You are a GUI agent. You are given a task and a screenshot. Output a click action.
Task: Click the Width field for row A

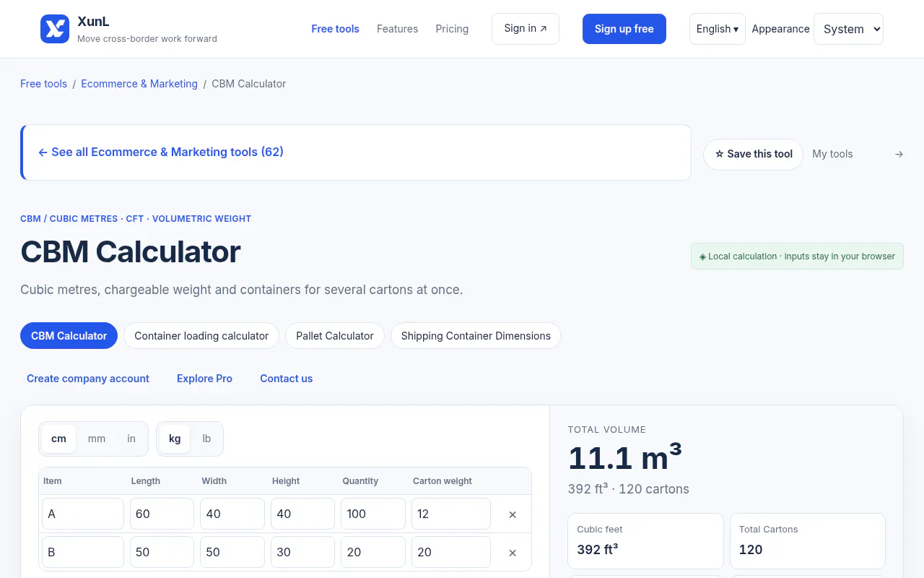[232, 514]
